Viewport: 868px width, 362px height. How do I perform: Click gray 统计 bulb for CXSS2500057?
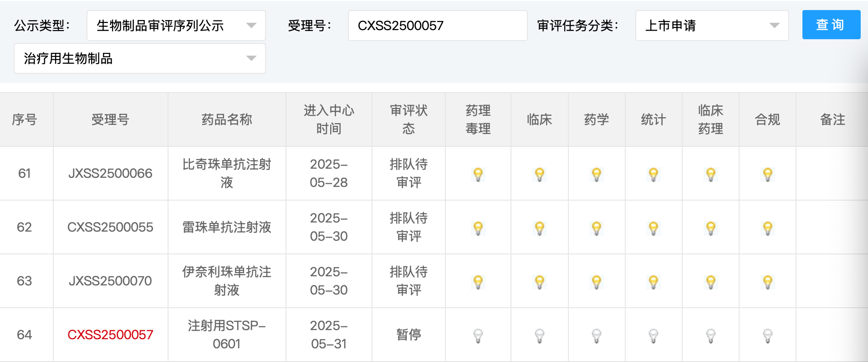pyautogui.click(x=653, y=336)
